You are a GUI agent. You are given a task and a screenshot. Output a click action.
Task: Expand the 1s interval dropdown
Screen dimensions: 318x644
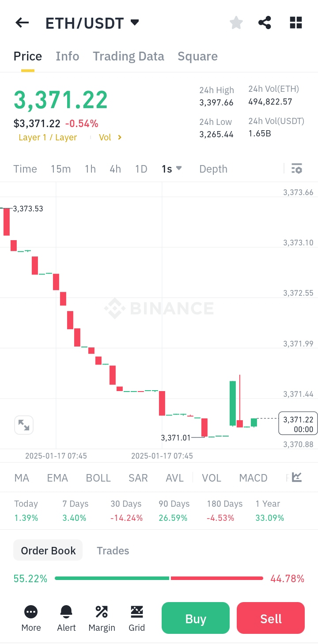[x=172, y=169]
